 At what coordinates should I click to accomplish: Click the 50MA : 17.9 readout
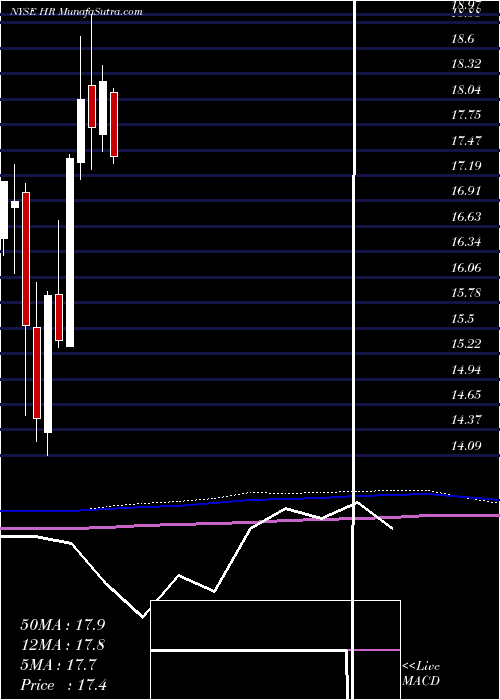pyautogui.click(x=63, y=625)
